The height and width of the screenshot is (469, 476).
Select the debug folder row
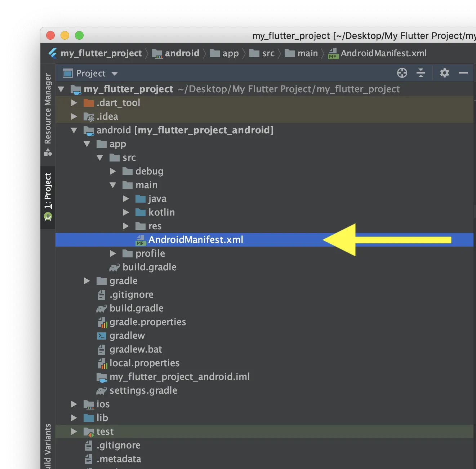pos(264,171)
